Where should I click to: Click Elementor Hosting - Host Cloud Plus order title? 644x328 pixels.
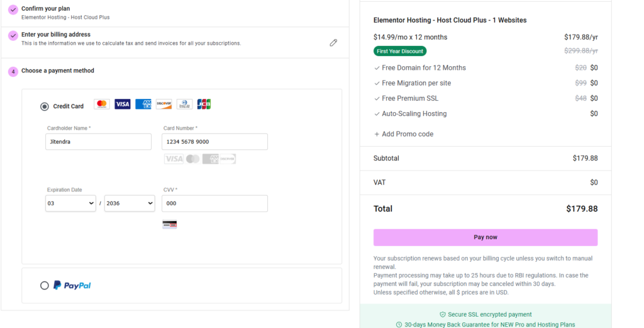click(x=450, y=20)
